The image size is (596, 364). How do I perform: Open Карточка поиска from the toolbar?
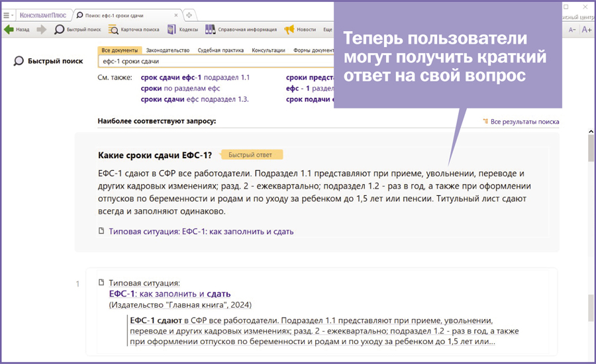(134, 29)
